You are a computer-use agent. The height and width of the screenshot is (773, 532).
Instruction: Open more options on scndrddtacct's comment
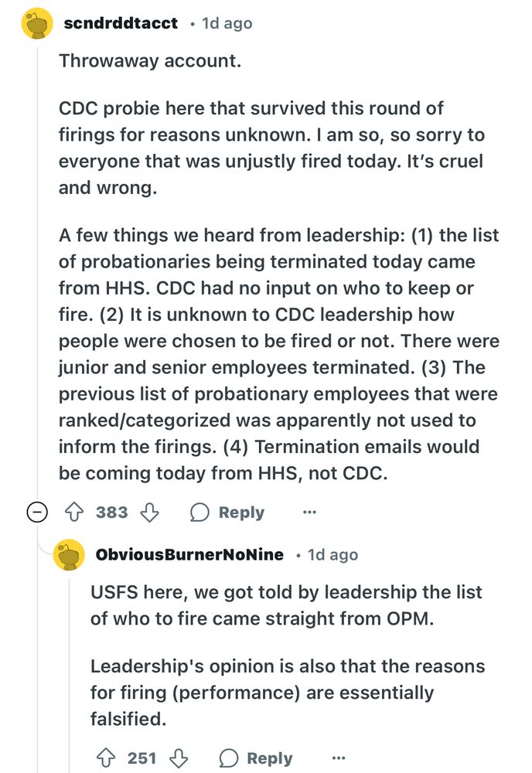point(309,512)
